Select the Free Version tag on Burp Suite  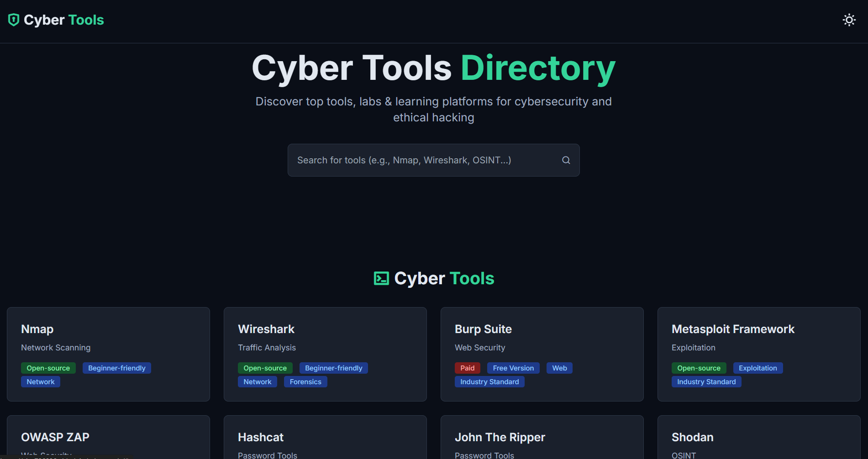(513, 368)
